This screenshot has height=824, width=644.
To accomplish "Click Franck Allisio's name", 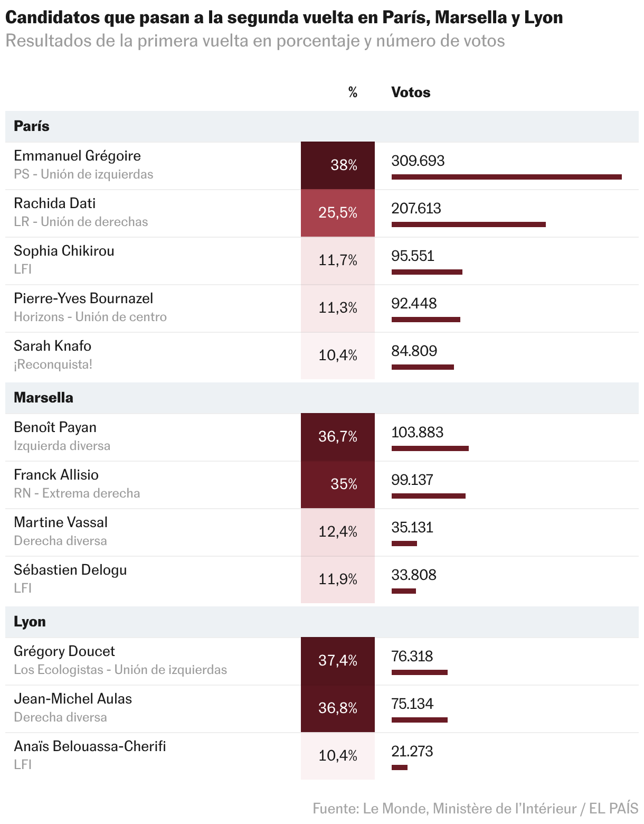I will [x=56, y=475].
